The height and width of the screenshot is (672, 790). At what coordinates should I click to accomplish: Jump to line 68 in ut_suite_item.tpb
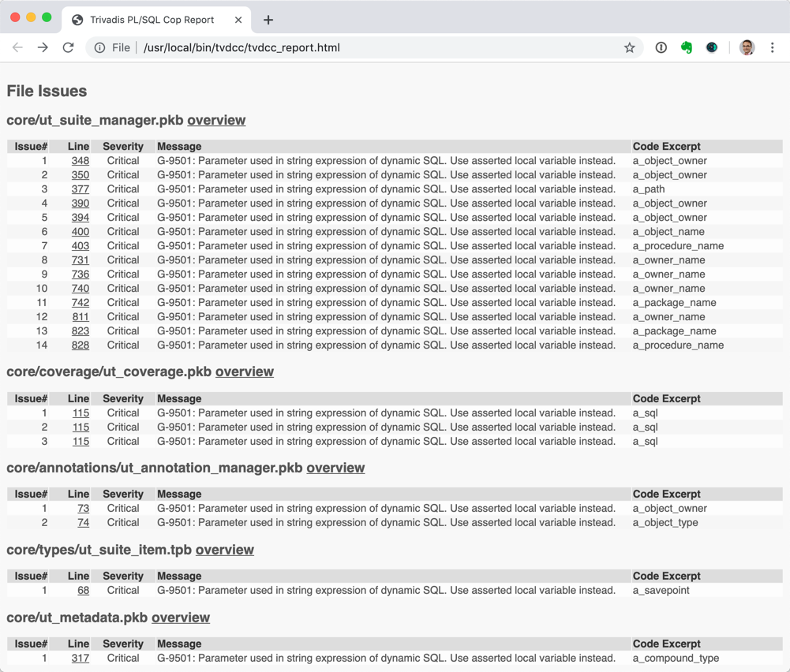pos(83,590)
